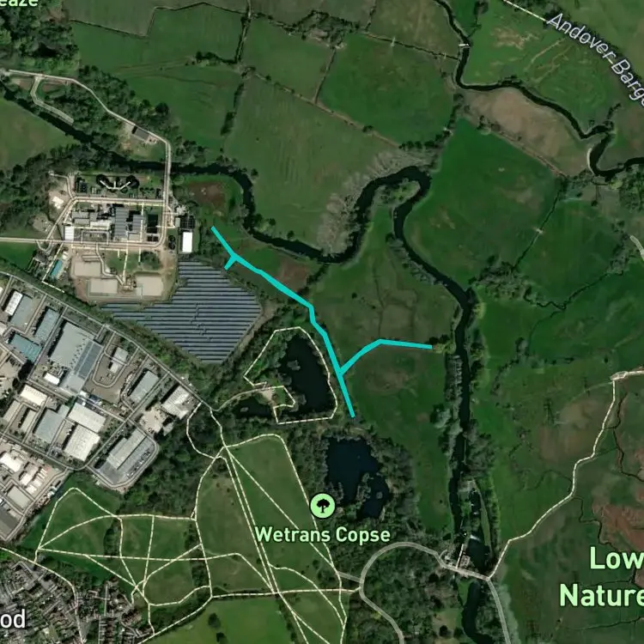Viewport: 644px width, 644px height.
Task: Click the Wetrans Copse tree park icon
Action: [x=322, y=506]
